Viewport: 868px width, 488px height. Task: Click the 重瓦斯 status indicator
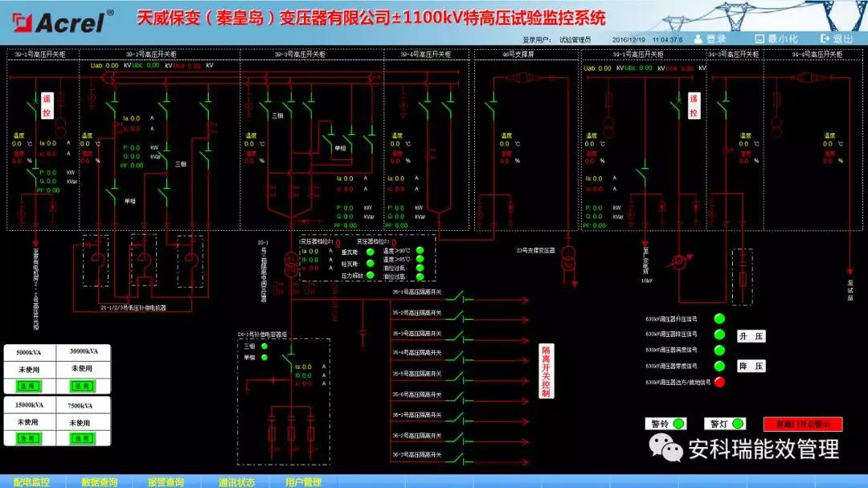(371, 252)
